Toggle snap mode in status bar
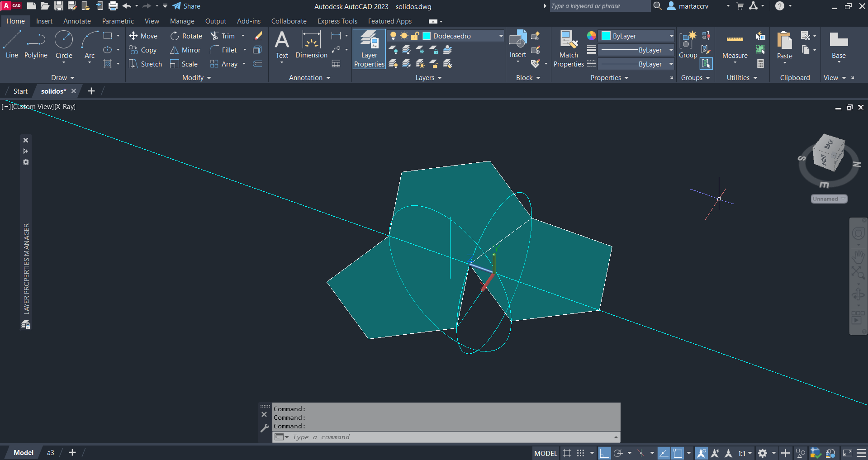The height and width of the screenshot is (460, 868). [x=581, y=453]
